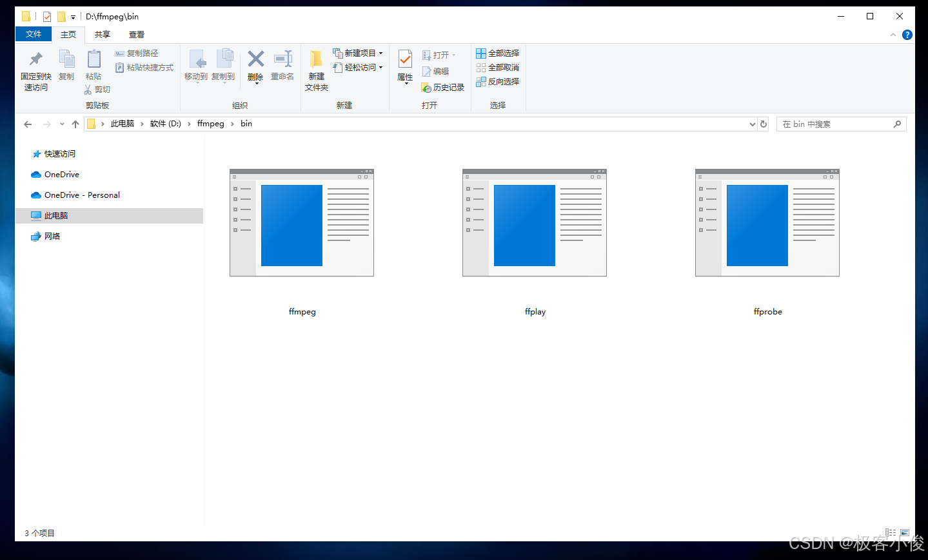Click 此电脑 in the address breadcrumb
This screenshot has width=928, height=560.
coord(123,124)
